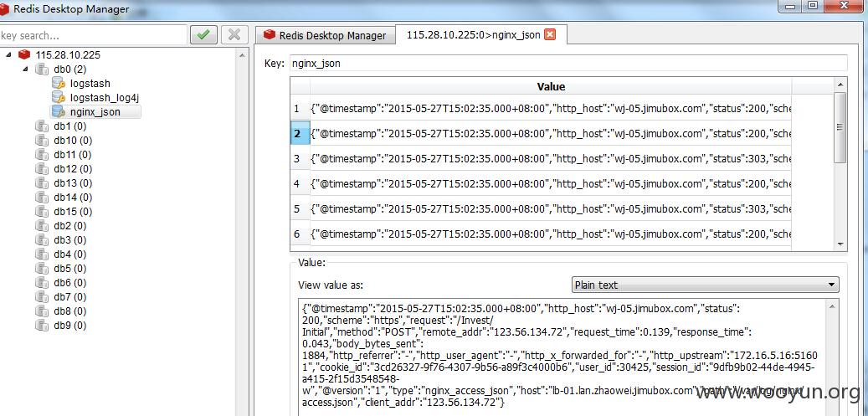Screen dimensions: 868x416
Task: Click into the key search field
Action: (93, 35)
